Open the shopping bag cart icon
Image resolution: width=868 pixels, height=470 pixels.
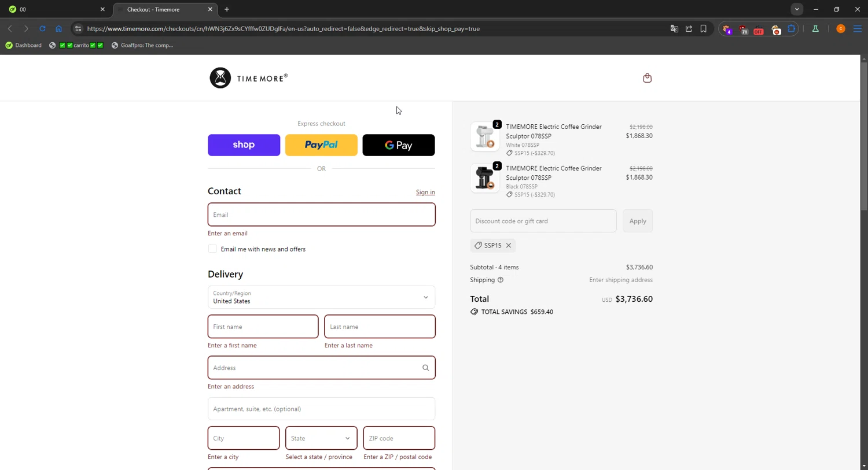coord(647,78)
